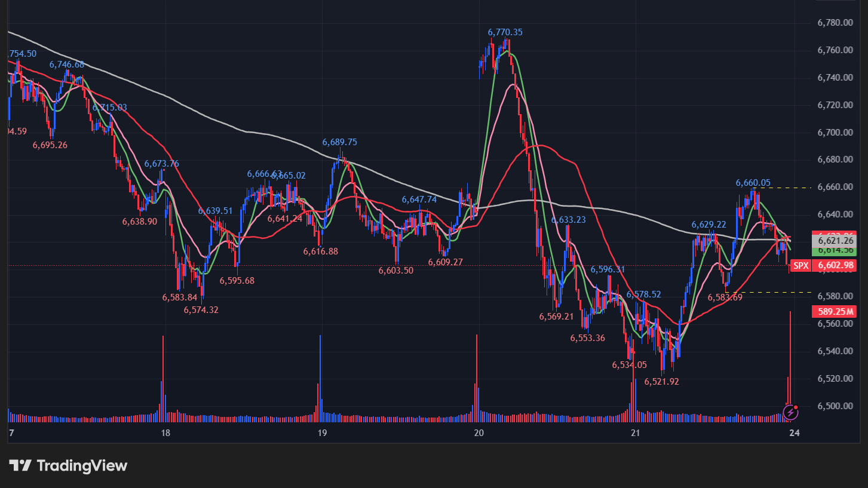
Task: Click the purple lightning bolt icon
Action: (790, 412)
